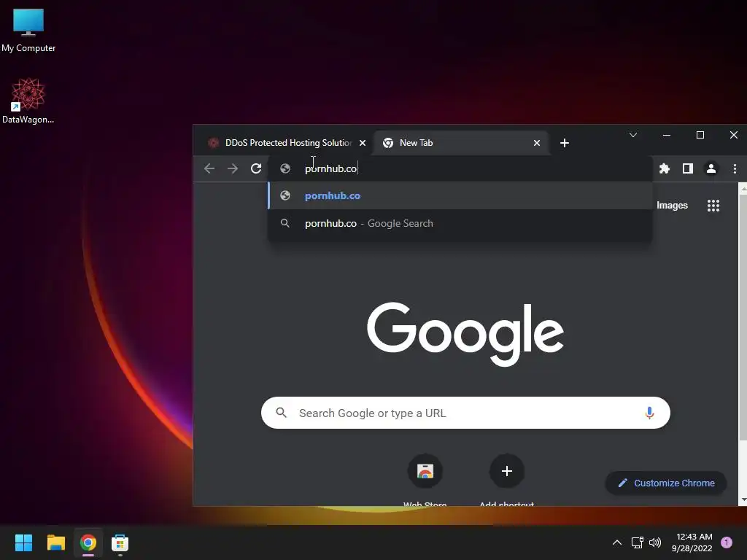Select the Google Search suggestion row

point(460,223)
